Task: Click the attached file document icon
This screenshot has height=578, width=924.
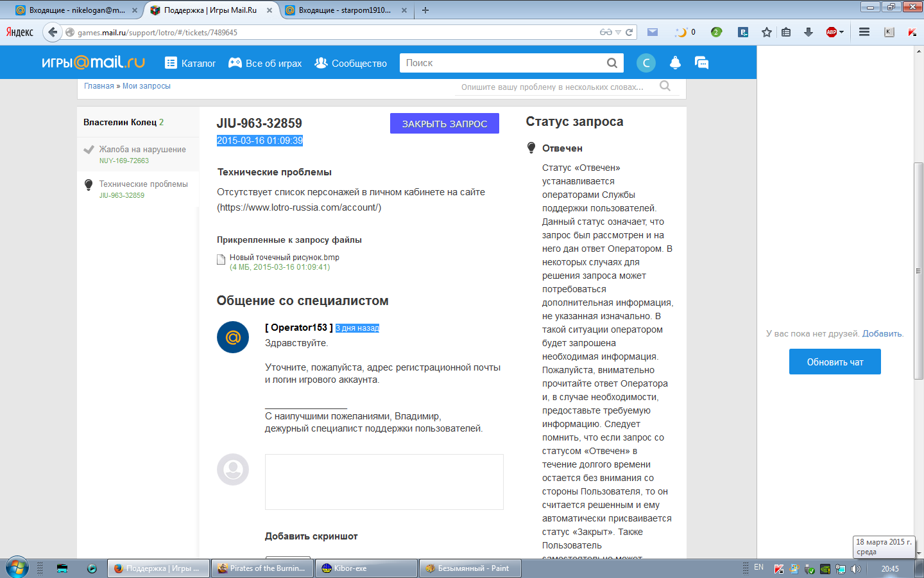Action: pos(221,259)
